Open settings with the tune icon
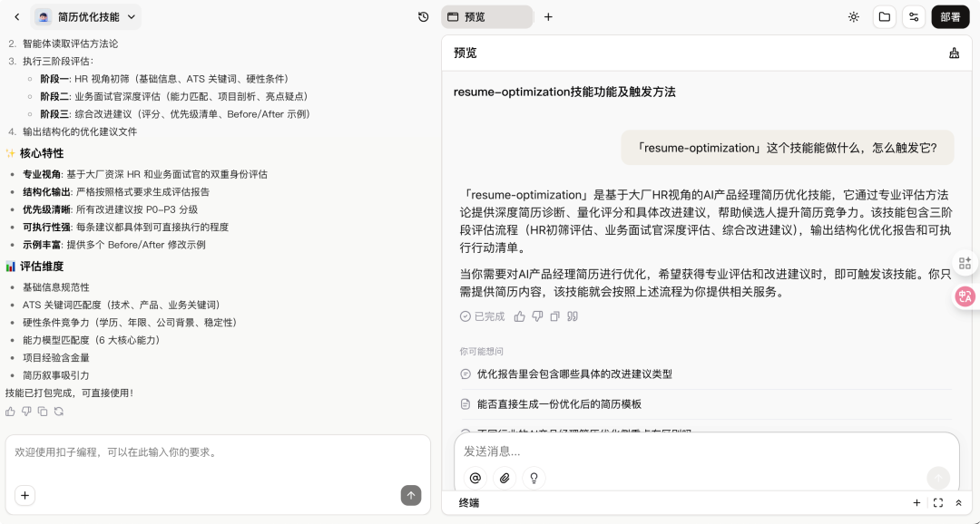The image size is (980, 524). point(915,16)
